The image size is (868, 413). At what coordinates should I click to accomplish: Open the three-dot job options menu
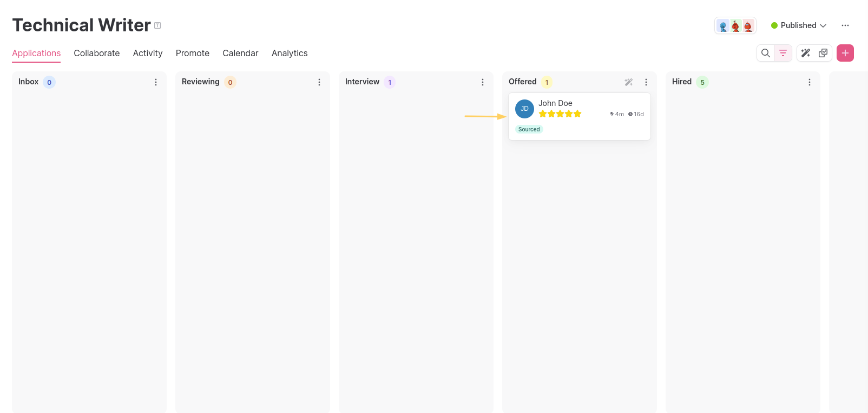pos(845,25)
